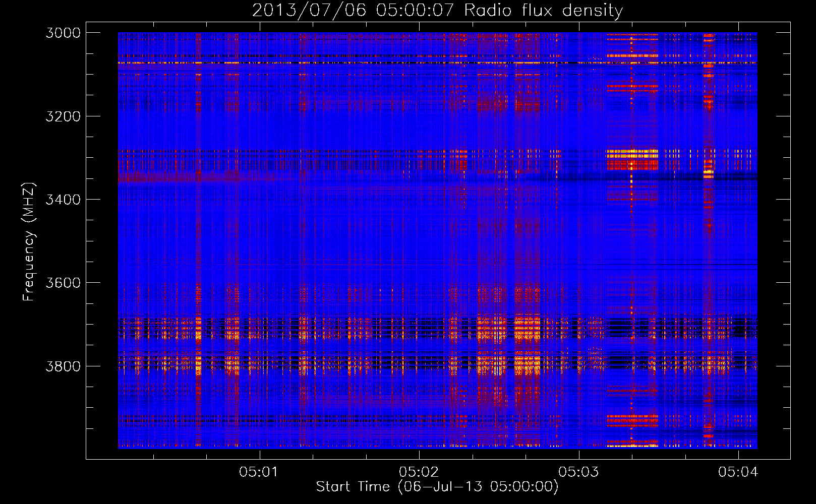Click the 3400 frequency tick label
This screenshot has width=816, height=504.
63,200
